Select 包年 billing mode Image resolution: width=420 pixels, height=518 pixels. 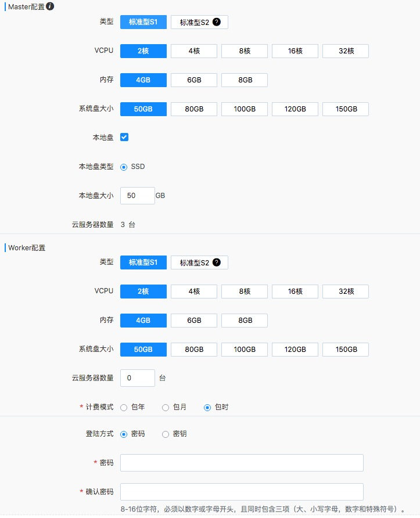(x=124, y=408)
